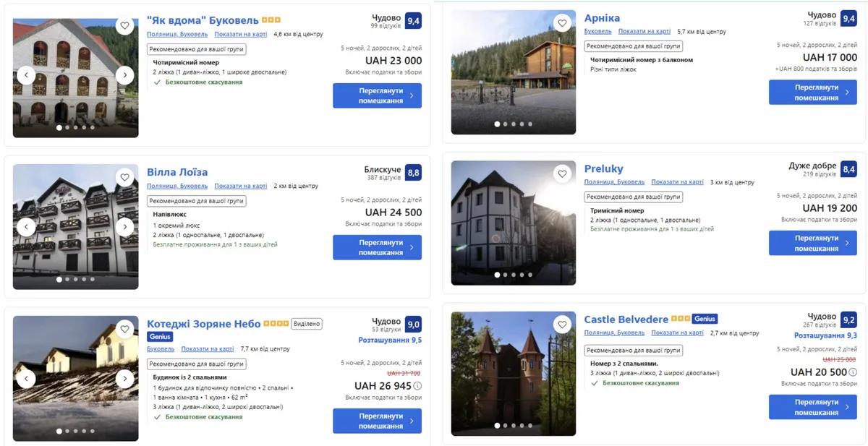Next image arrow on Вілла Лоїза
Screen dimensions: 868x446
pos(124,227)
